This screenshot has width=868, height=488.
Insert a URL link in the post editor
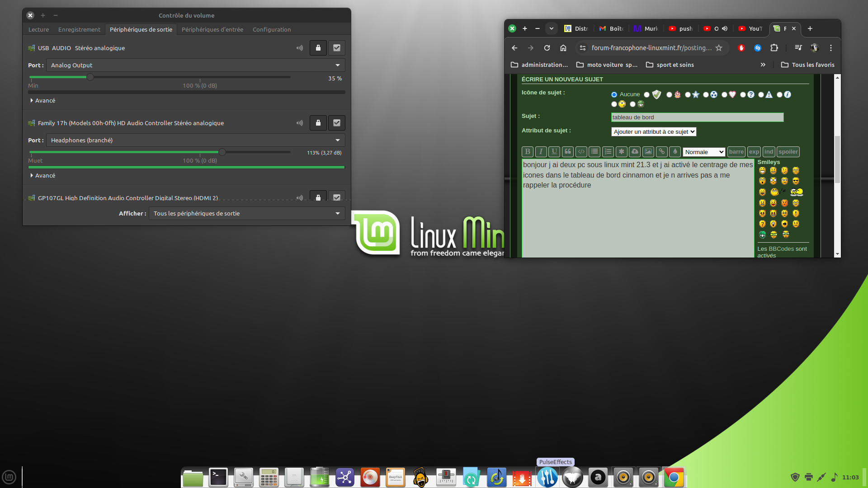pos(662,152)
